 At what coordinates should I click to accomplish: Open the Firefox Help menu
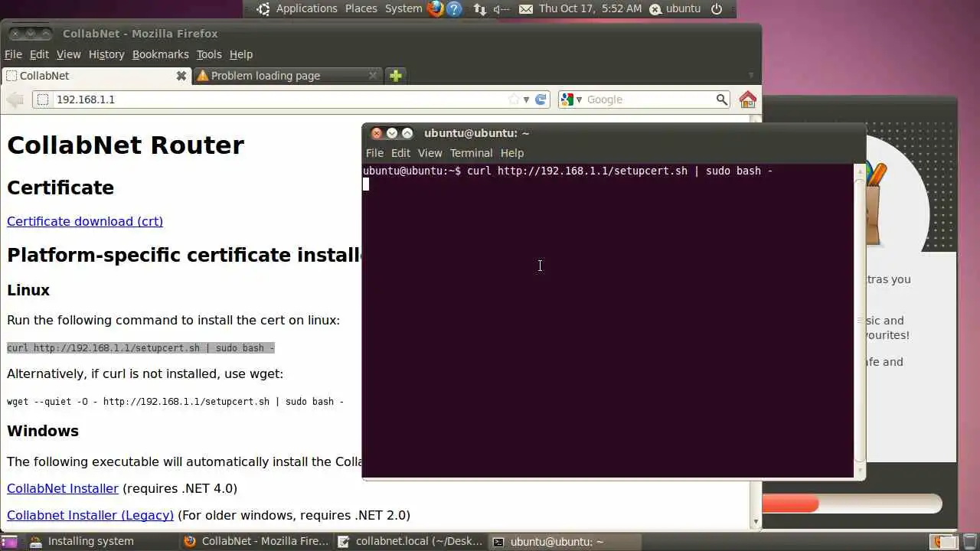click(x=241, y=54)
